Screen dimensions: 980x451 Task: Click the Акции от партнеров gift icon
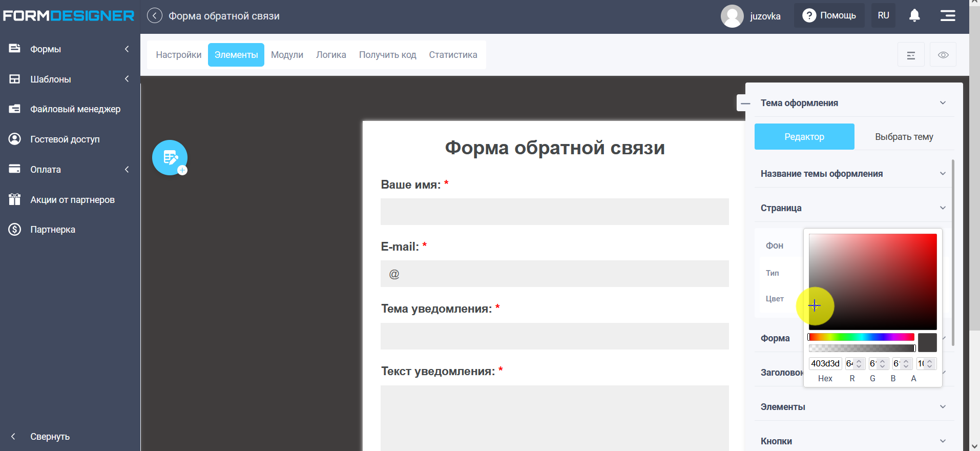click(x=15, y=199)
